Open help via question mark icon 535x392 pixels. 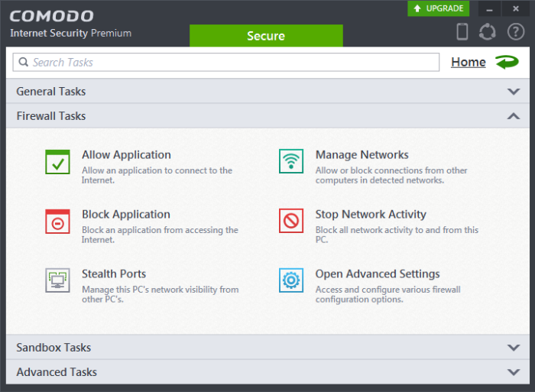point(513,32)
